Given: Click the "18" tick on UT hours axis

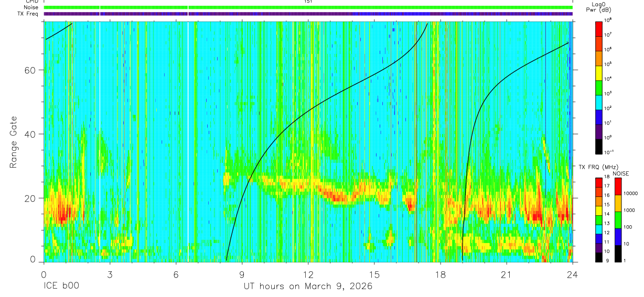Looking at the screenshot, I should coord(441,274).
